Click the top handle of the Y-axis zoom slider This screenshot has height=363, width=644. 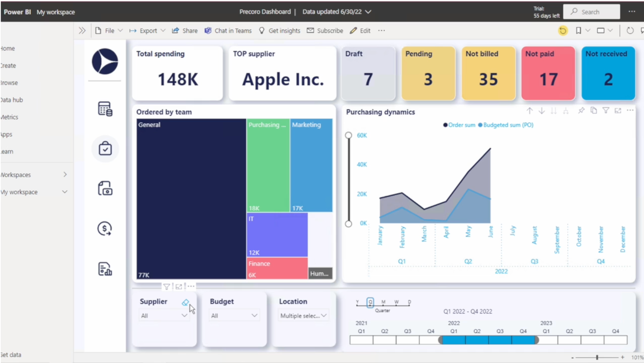click(349, 135)
